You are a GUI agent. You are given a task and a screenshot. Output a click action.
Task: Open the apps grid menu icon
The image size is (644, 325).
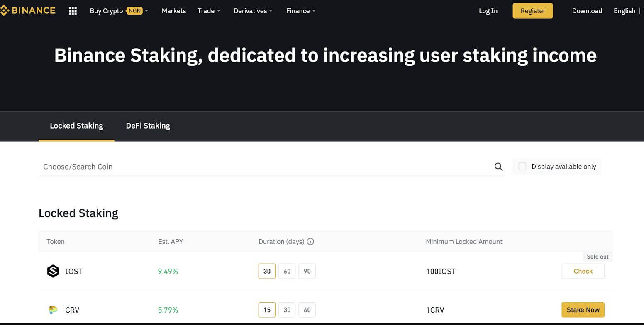(x=73, y=11)
